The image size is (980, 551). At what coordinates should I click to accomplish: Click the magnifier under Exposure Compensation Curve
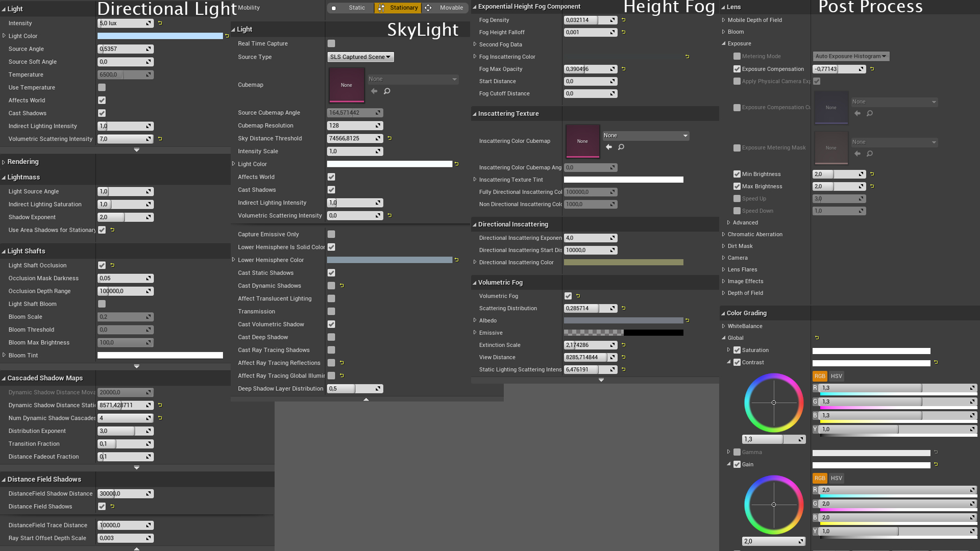coord(870,113)
